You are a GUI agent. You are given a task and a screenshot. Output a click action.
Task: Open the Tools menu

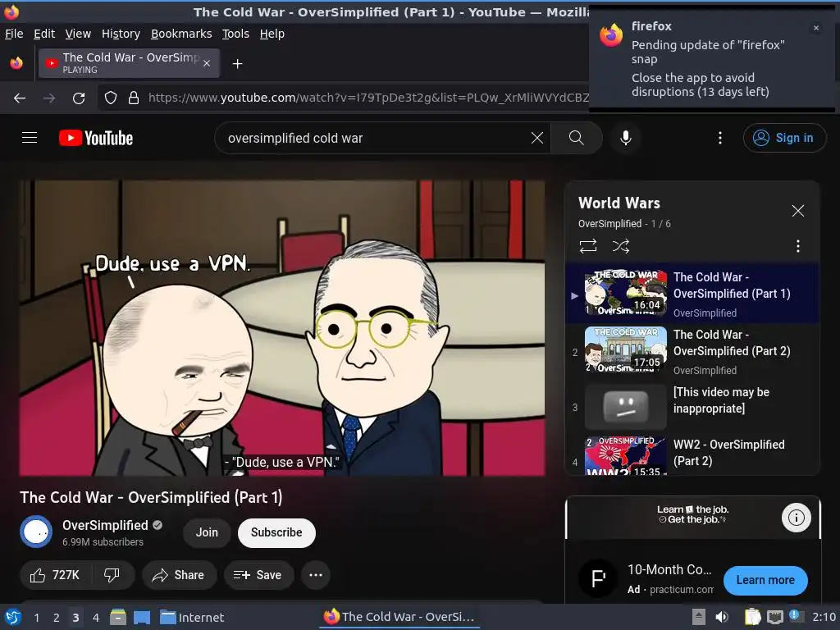click(x=235, y=34)
